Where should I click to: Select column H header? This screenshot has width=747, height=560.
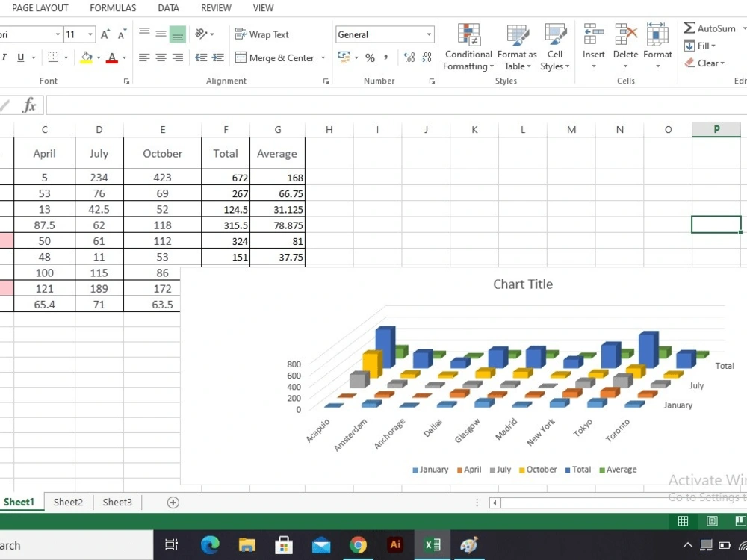click(x=329, y=129)
